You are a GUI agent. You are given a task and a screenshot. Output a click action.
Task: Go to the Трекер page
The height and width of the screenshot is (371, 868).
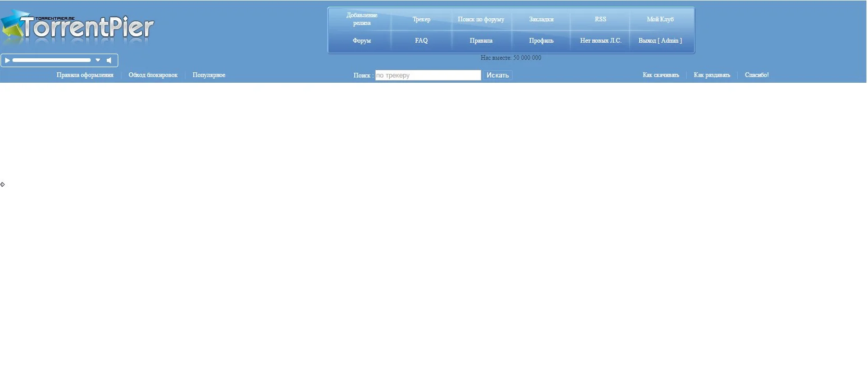421,19
